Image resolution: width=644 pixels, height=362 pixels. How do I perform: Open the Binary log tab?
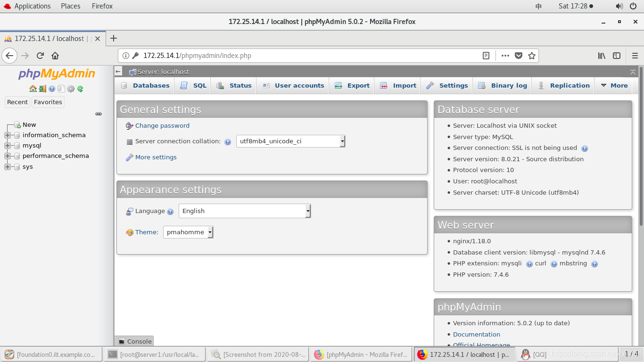(503, 86)
